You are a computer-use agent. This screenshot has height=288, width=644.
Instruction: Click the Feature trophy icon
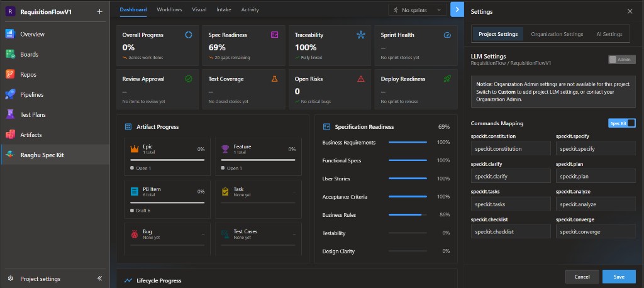tap(225, 149)
